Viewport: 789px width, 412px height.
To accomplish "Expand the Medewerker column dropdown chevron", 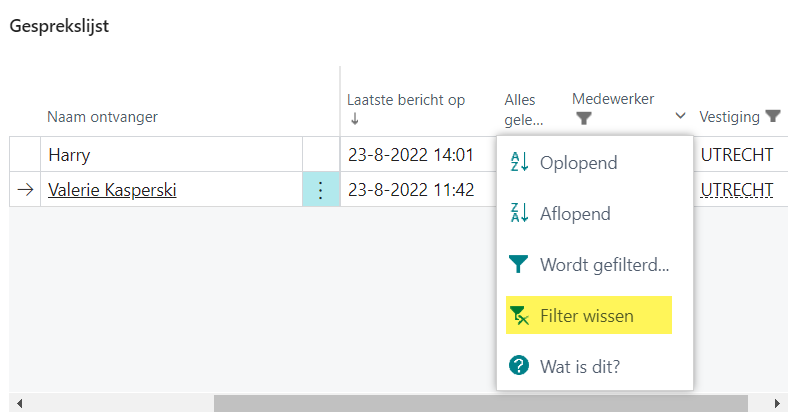I will pos(681,115).
